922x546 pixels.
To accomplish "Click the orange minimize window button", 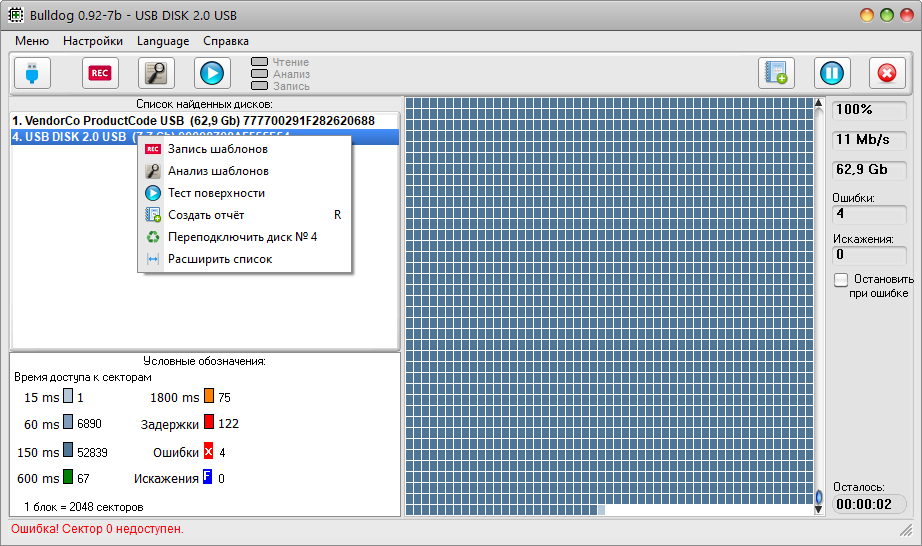I will [867, 15].
